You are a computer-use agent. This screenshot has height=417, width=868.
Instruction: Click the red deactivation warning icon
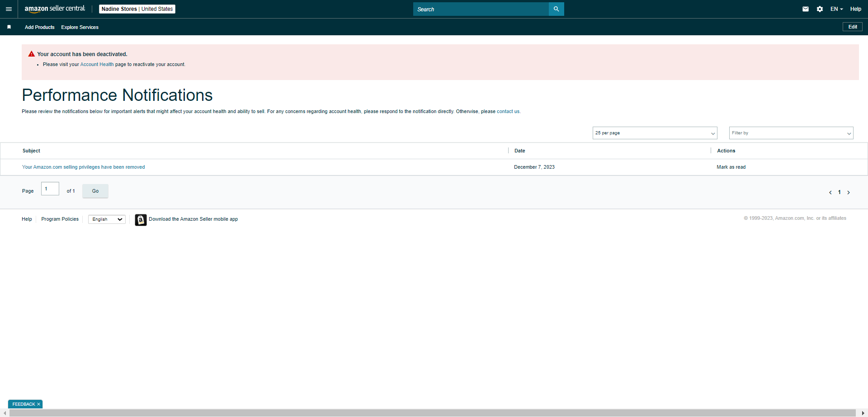(31, 54)
